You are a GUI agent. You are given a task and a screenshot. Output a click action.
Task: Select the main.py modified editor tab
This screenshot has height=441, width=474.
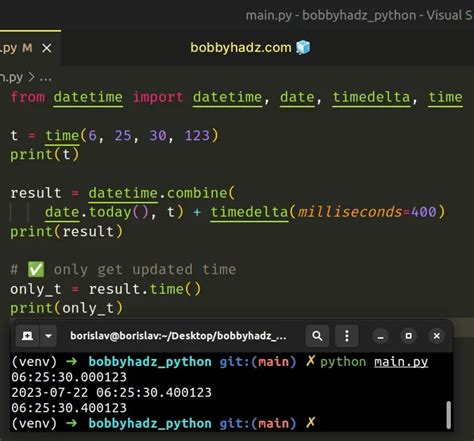pos(30,48)
